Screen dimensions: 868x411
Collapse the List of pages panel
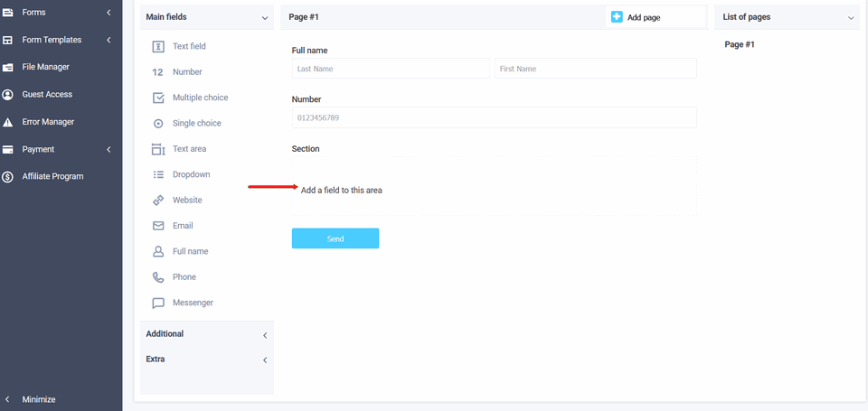(850, 17)
